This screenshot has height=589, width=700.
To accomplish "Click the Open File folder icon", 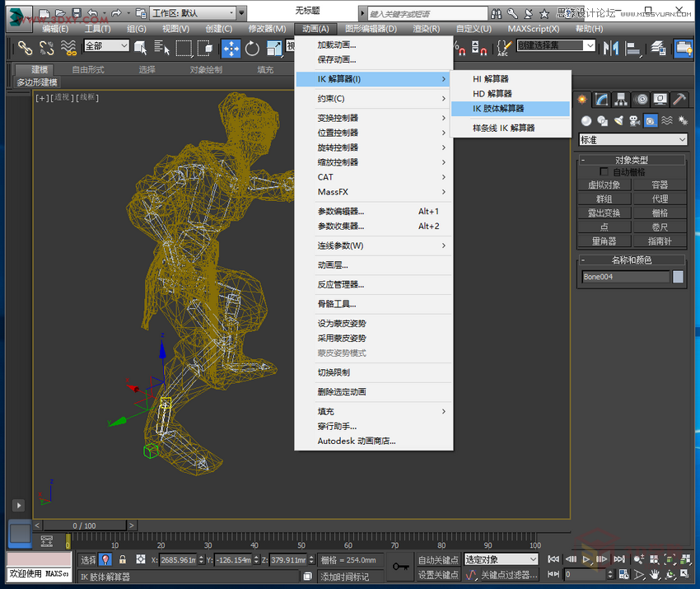I will click(x=60, y=13).
